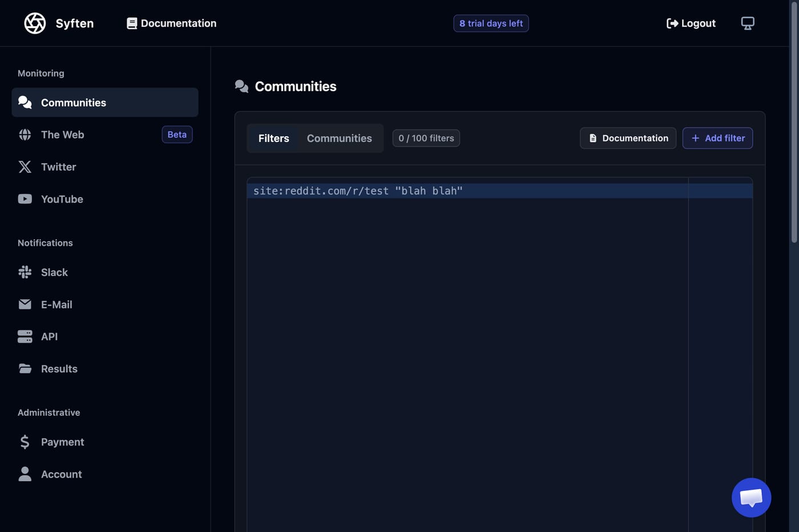799x532 pixels.
Task: Click the X logo Twitter icon
Action: click(x=25, y=166)
